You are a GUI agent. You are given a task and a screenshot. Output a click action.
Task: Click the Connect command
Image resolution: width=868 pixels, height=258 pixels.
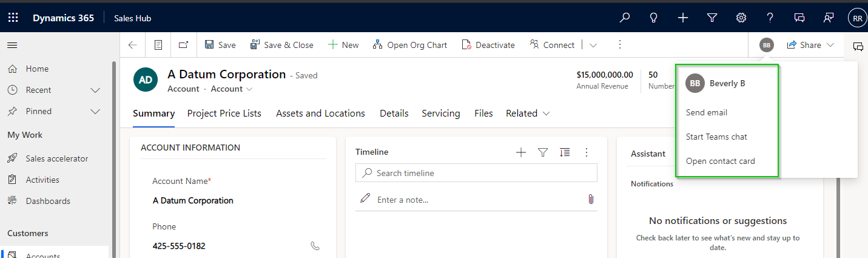[x=552, y=45]
